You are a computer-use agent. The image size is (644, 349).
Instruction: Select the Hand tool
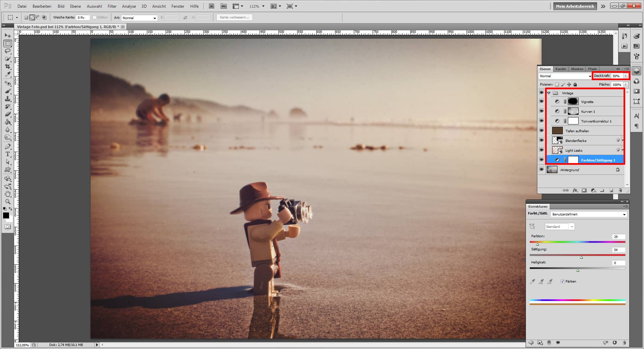coord(8,194)
